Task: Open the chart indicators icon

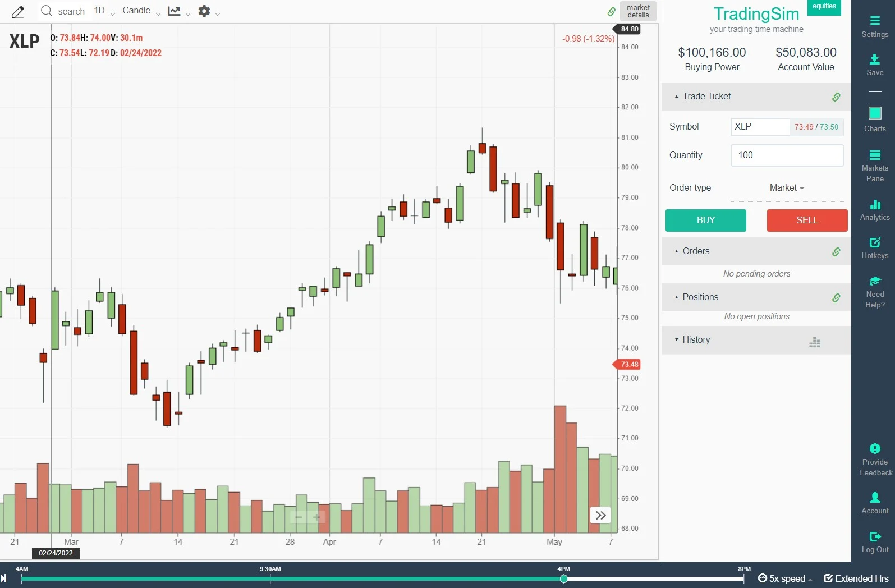Action: [x=175, y=11]
